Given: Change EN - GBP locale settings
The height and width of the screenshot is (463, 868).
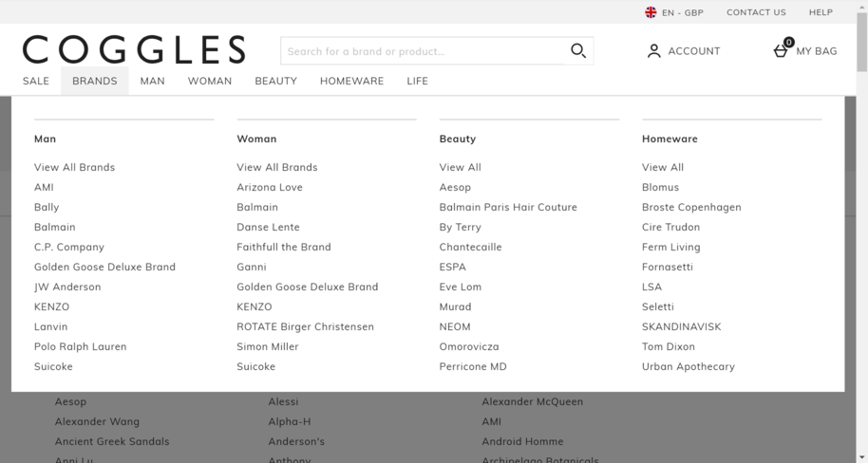Looking at the screenshot, I should pos(683,12).
